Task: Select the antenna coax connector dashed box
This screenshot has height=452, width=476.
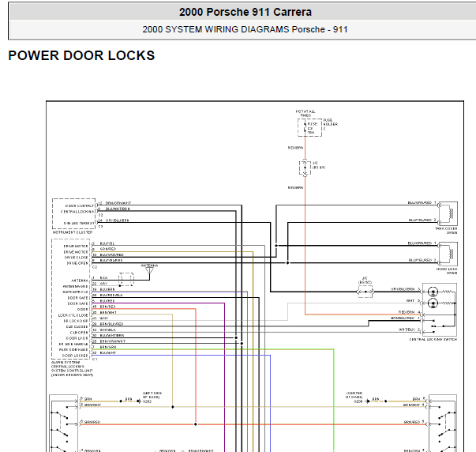Action: tap(126, 280)
